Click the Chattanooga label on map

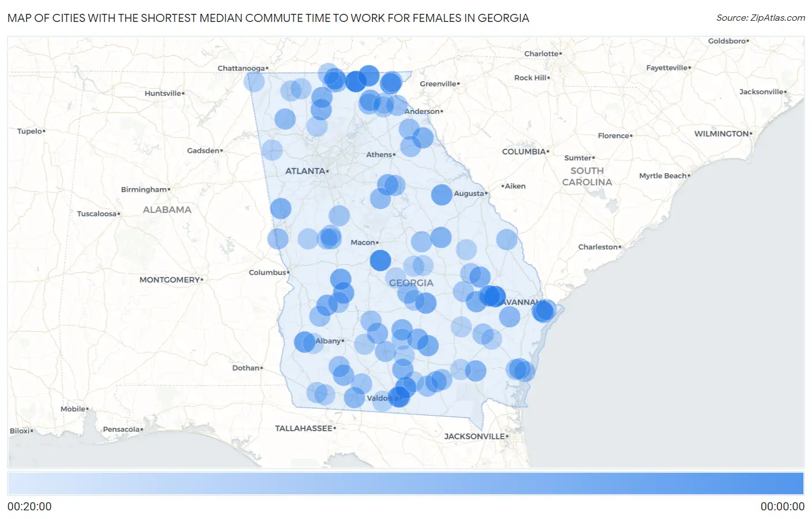coord(241,68)
